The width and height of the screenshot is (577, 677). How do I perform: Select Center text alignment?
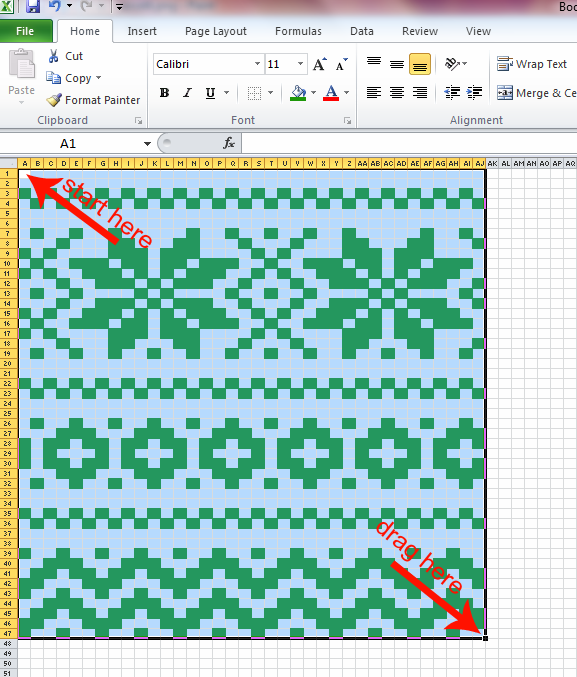(397, 92)
